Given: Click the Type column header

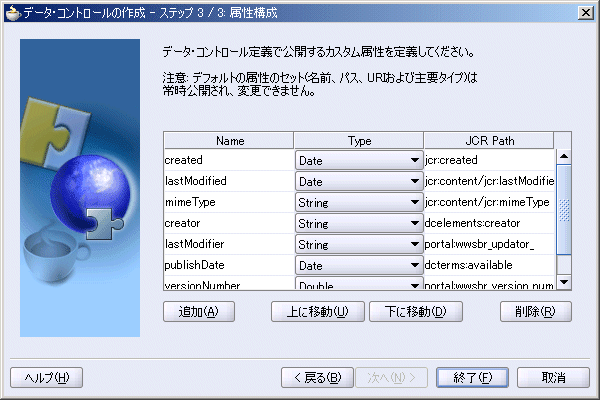Looking at the screenshot, I should click(x=359, y=141).
